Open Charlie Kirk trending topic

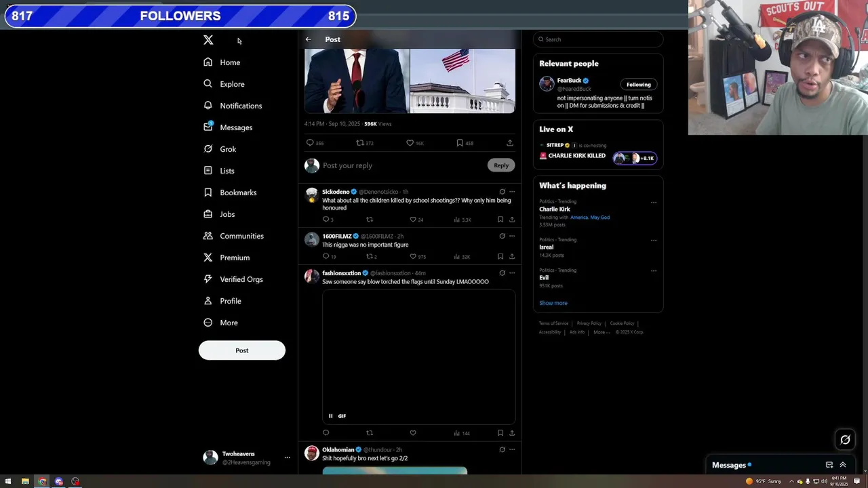[555, 209]
